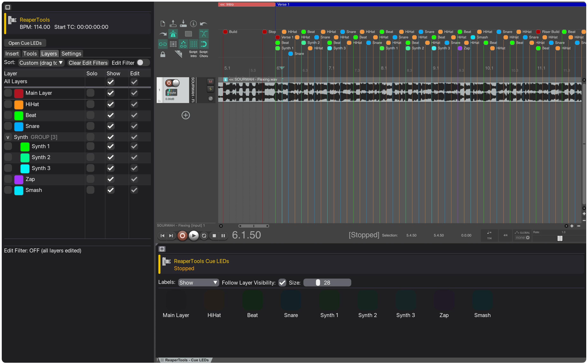This screenshot has height=364, width=588.
Task: Click the Open Cue LEDs button
Action: [x=25, y=43]
